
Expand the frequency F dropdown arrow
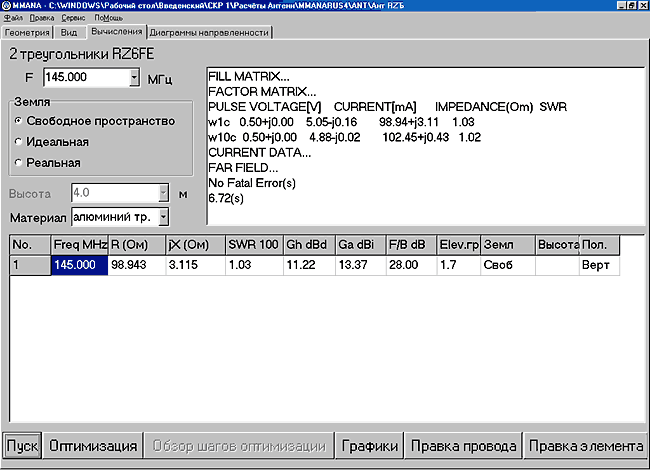pyautogui.click(x=134, y=77)
